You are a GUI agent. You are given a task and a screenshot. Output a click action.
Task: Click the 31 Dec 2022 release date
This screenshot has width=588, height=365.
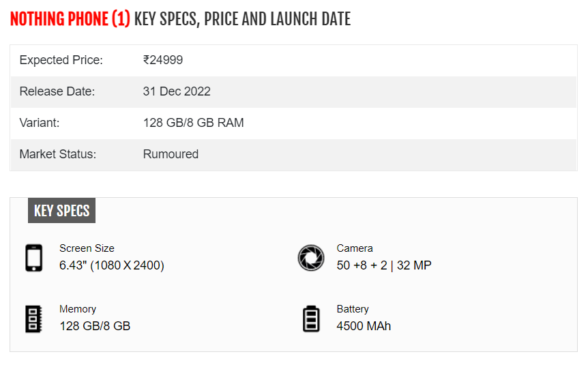177,91
